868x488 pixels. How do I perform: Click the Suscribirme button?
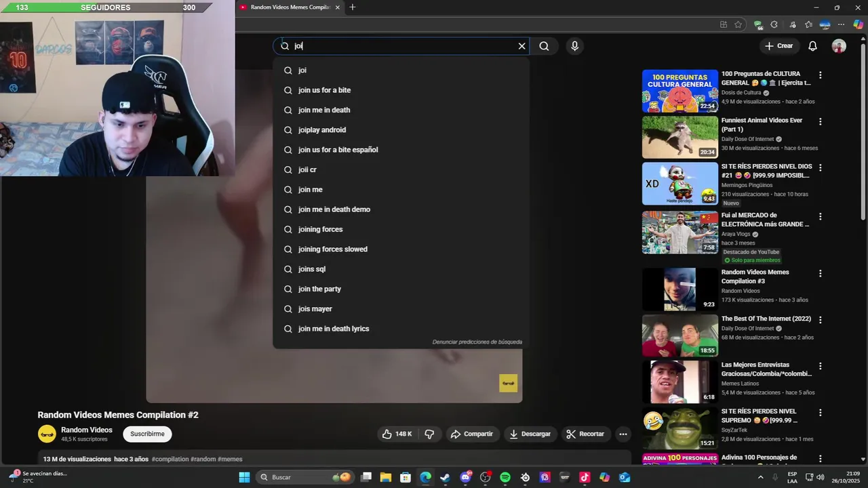[x=147, y=434]
